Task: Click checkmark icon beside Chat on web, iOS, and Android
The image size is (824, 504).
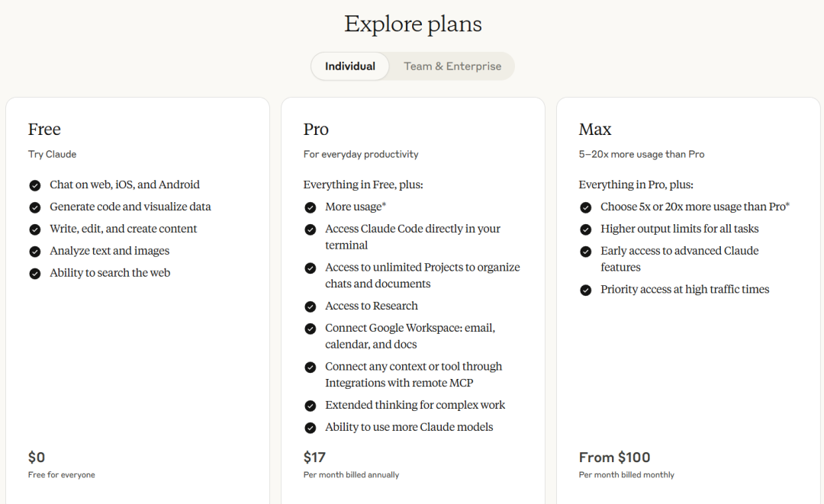Action: [34, 185]
